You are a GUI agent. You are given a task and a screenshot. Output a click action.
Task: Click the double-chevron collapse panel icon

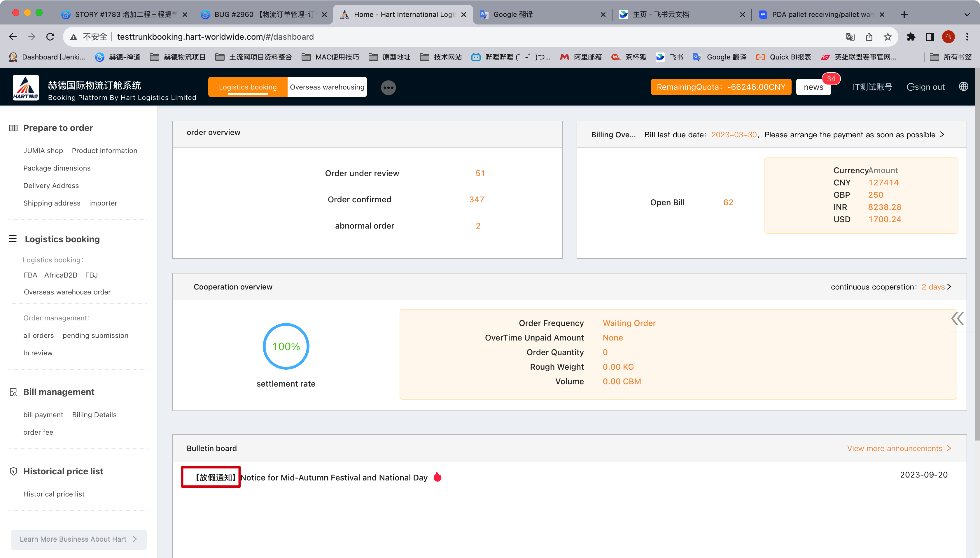tap(957, 318)
